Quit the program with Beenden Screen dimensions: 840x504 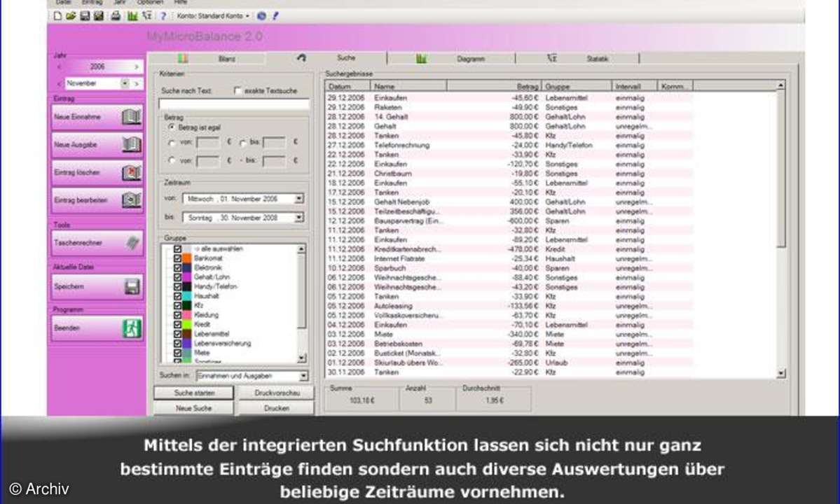pos(97,328)
